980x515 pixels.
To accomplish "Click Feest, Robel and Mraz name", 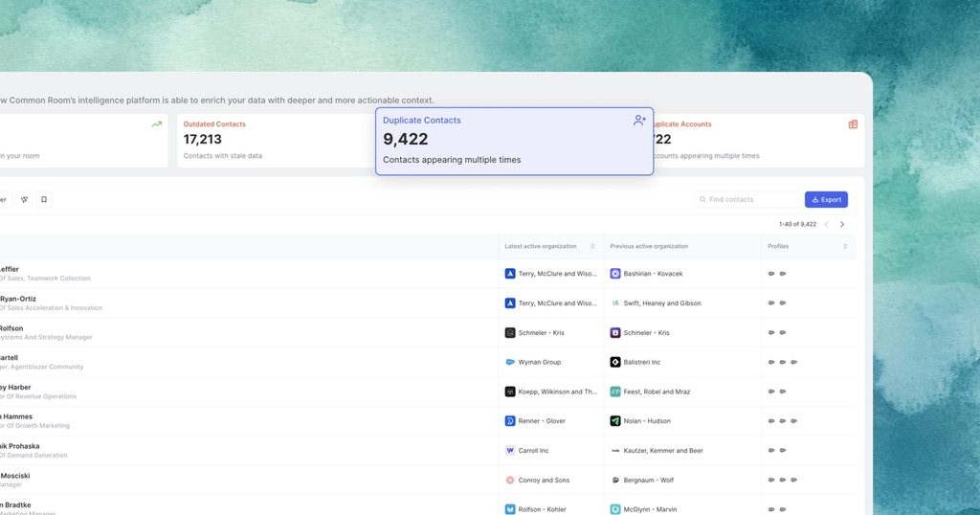I will (x=657, y=392).
